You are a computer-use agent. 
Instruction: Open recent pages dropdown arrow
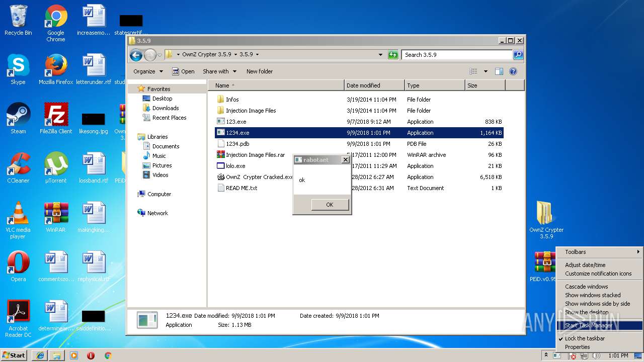point(159,55)
